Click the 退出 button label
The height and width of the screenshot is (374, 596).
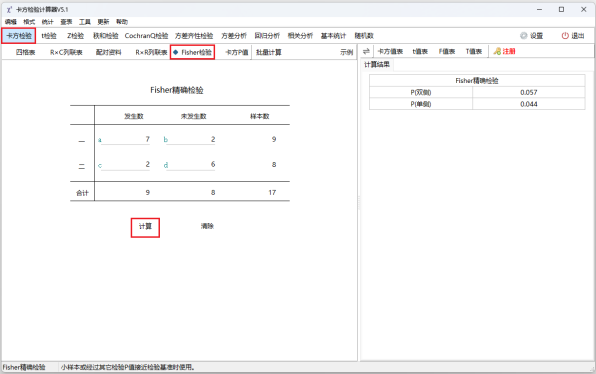pyautogui.click(x=578, y=36)
